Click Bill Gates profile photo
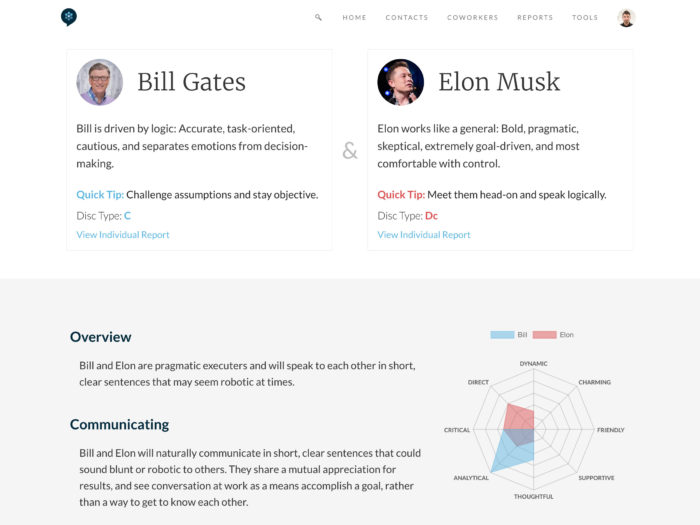 pos(99,82)
